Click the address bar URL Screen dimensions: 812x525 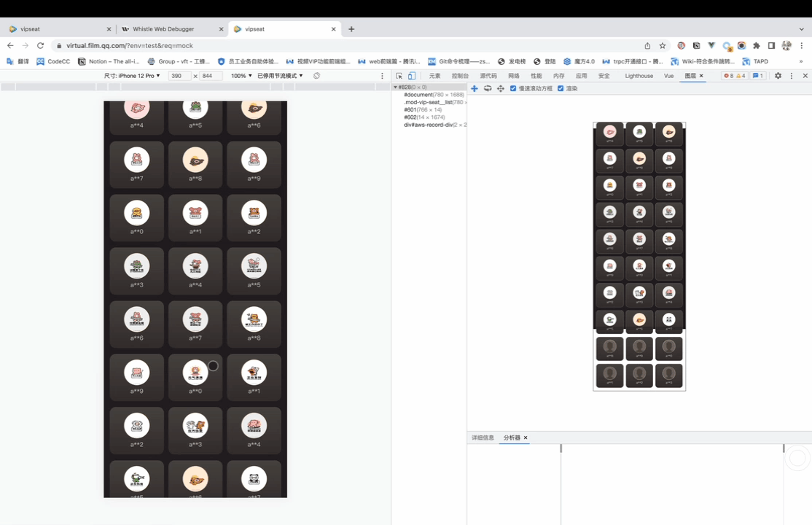pyautogui.click(x=130, y=46)
